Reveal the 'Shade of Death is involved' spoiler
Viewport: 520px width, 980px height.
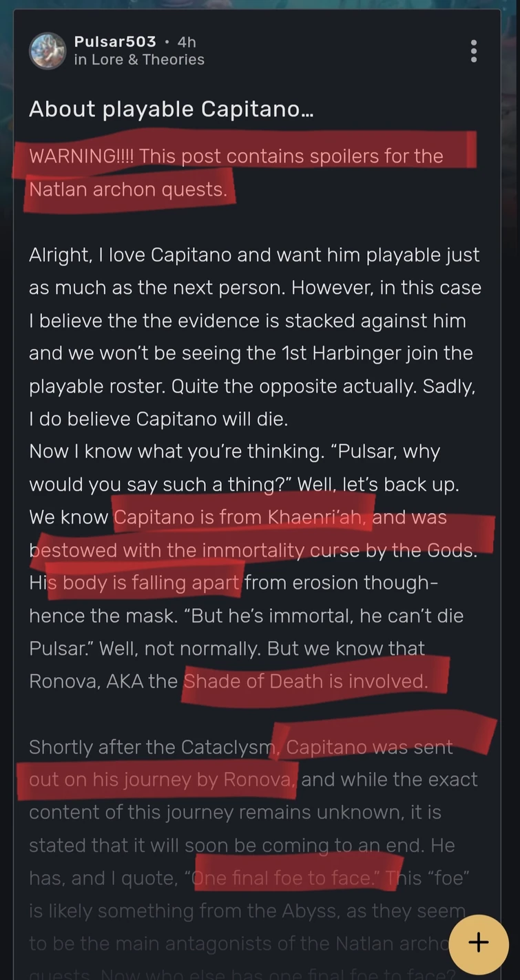[x=313, y=680]
